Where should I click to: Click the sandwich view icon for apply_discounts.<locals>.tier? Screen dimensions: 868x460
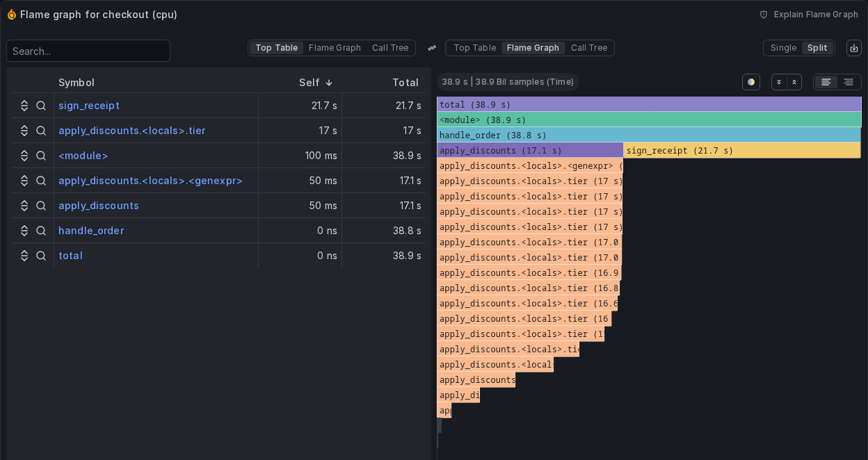(24, 131)
